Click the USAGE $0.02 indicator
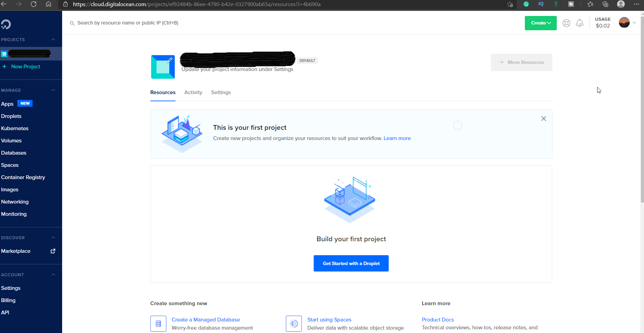644x333 pixels. (603, 23)
